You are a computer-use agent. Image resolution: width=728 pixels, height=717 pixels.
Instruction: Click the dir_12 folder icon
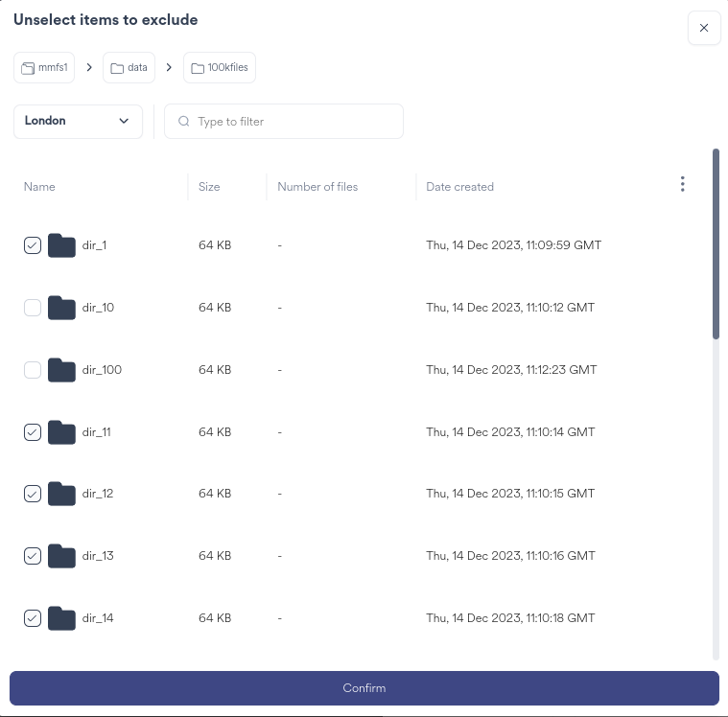(61, 494)
